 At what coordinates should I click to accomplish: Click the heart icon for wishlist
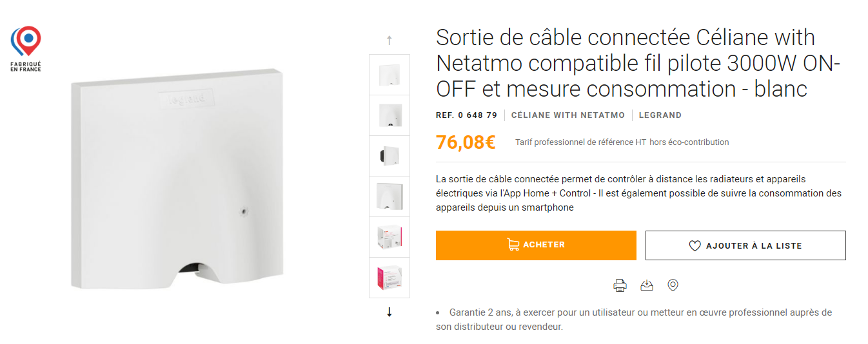click(695, 245)
